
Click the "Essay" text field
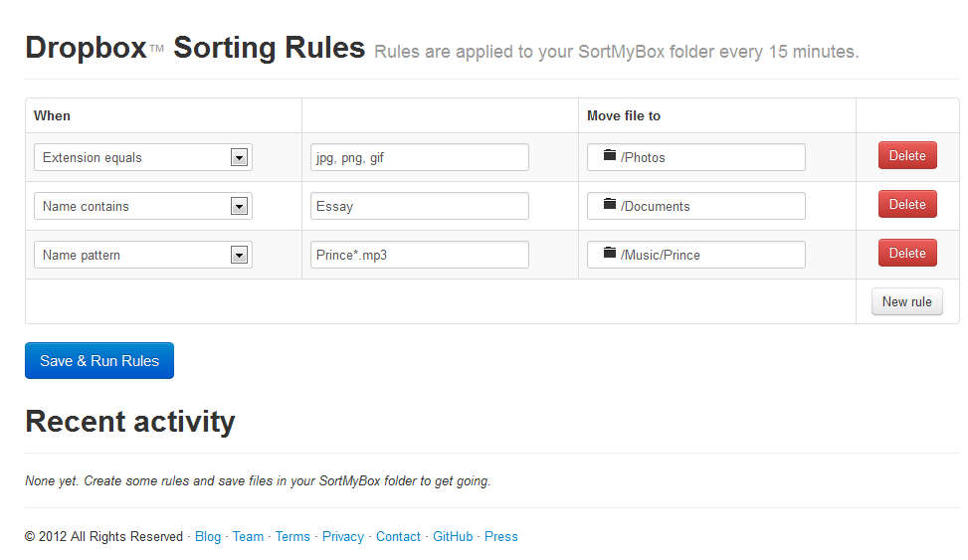(419, 206)
